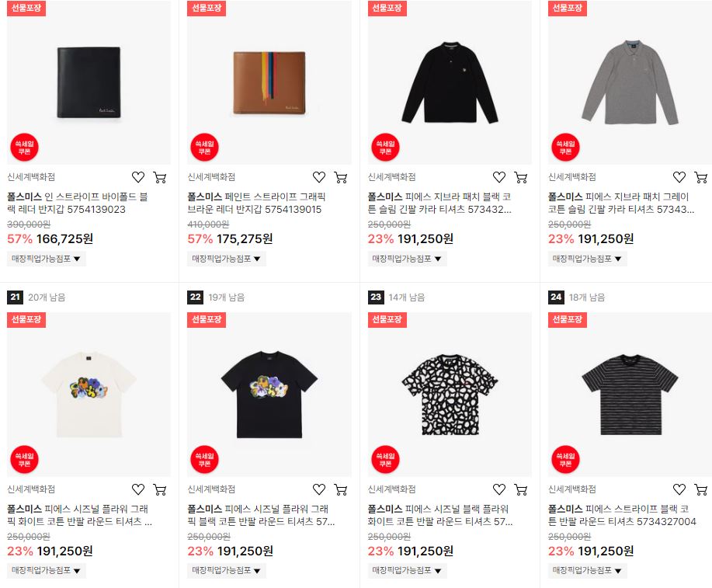Viewport: 712px width, 588px height.
Task: Add grey zebra polo shirt to cart
Action: [x=701, y=177]
